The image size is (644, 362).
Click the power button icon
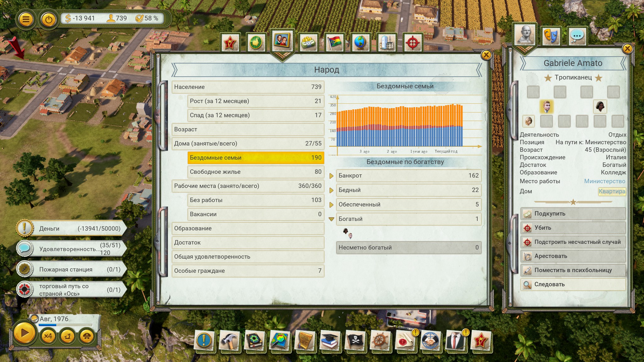point(49,19)
